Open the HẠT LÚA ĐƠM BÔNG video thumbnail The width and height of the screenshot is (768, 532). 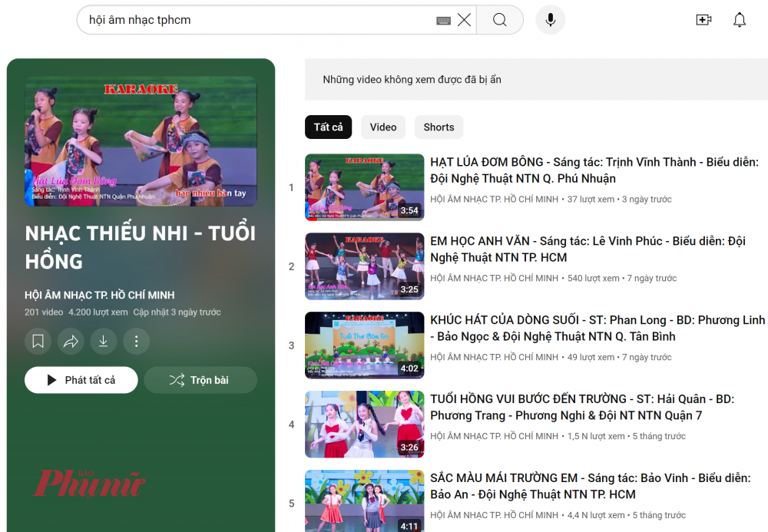pyautogui.click(x=364, y=187)
